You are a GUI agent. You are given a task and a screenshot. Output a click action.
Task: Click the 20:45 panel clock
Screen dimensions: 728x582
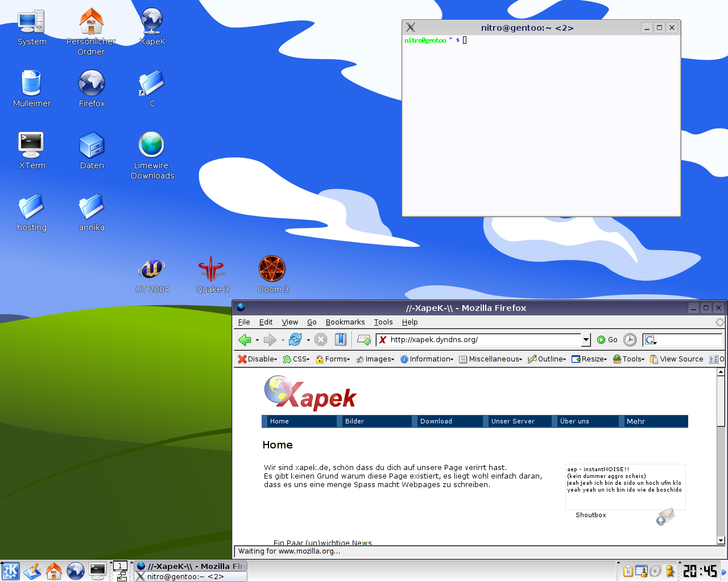click(x=700, y=571)
